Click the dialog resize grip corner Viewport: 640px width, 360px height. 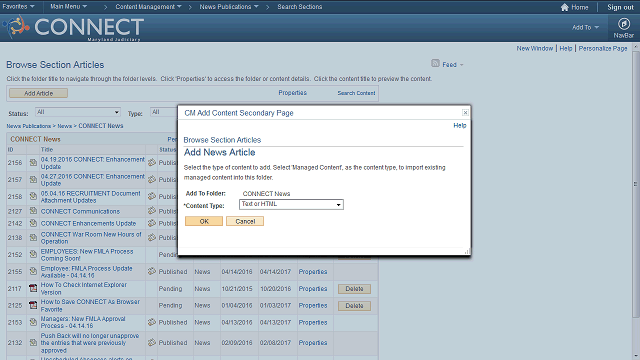click(467, 252)
